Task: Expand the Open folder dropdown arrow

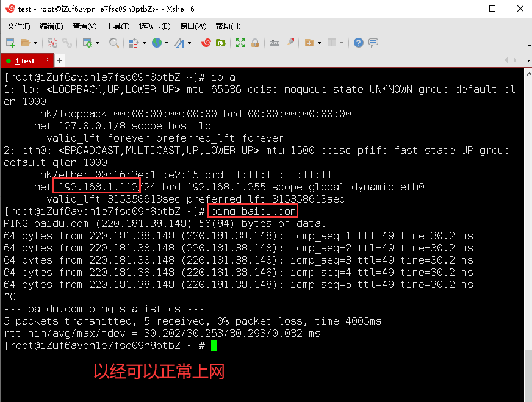Action: tap(35, 43)
